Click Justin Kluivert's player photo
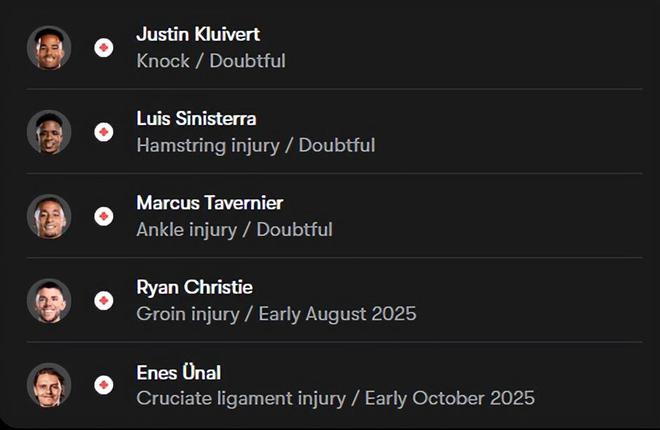The height and width of the screenshot is (430, 660). [49, 47]
